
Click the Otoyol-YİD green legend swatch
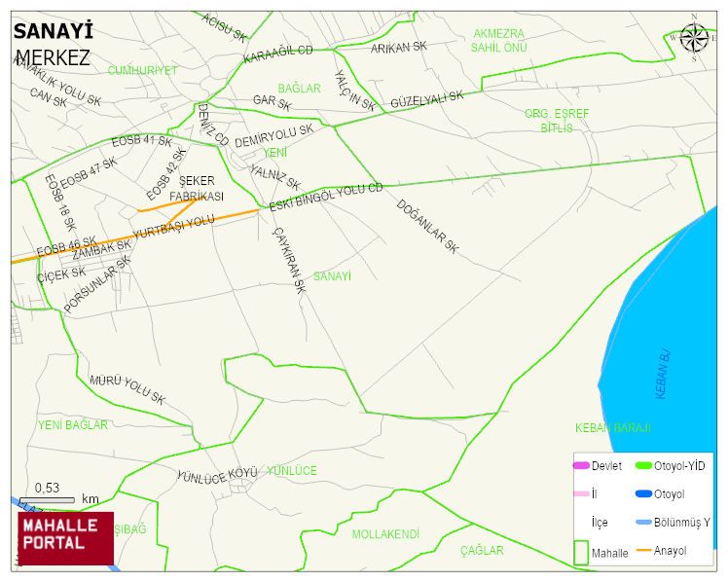pos(643,465)
